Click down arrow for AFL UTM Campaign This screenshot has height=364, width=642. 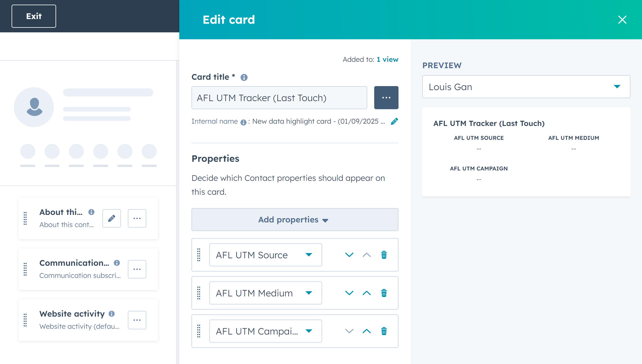[x=349, y=331]
